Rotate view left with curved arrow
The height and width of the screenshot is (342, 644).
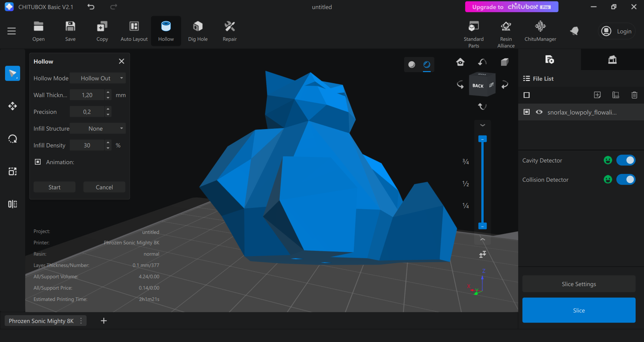(x=460, y=84)
